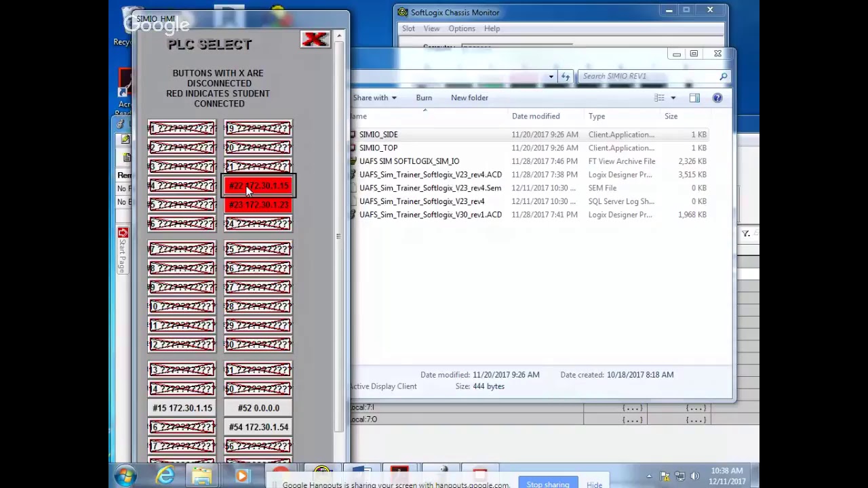Sort files by Size column
This screenshot has height=488, width=868.
coord(671,116)
